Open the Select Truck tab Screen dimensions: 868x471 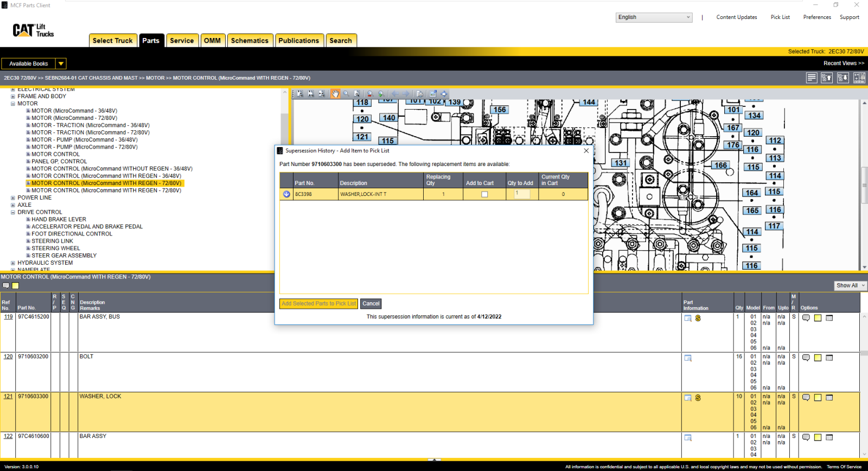coord(112,41)
